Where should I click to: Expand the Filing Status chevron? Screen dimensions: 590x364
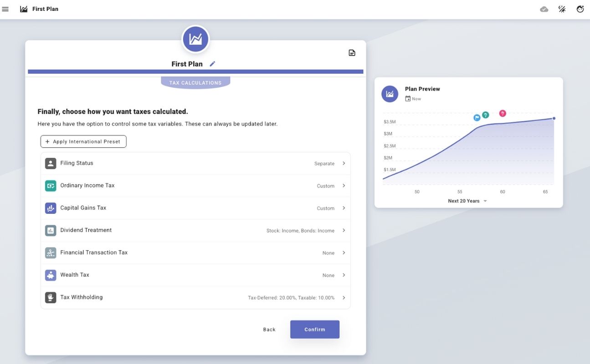(x=344, y=163)
